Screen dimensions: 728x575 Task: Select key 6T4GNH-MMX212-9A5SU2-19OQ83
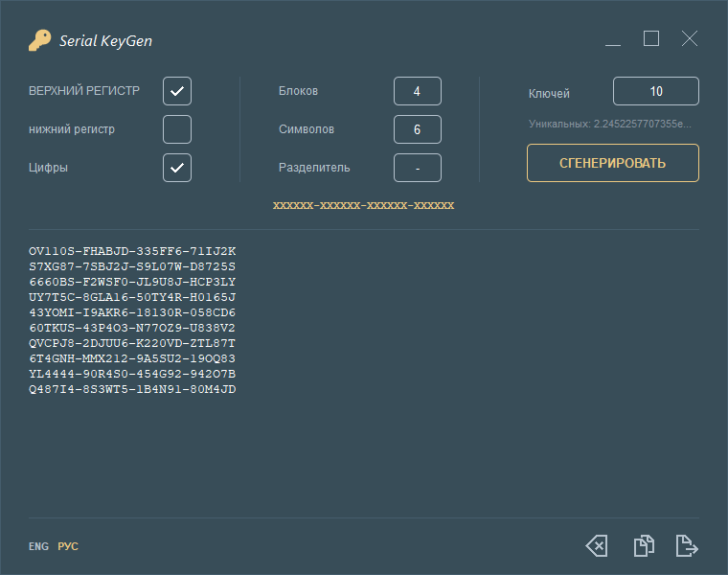[132, 358]
